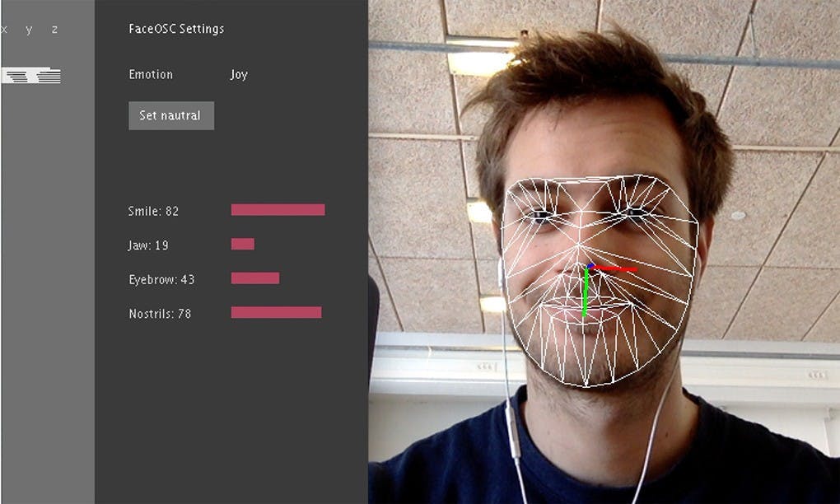The height and width of the screenshot is (504, 840).
Task: Click the red X-axis orientation line
Action: click(615, 268)
